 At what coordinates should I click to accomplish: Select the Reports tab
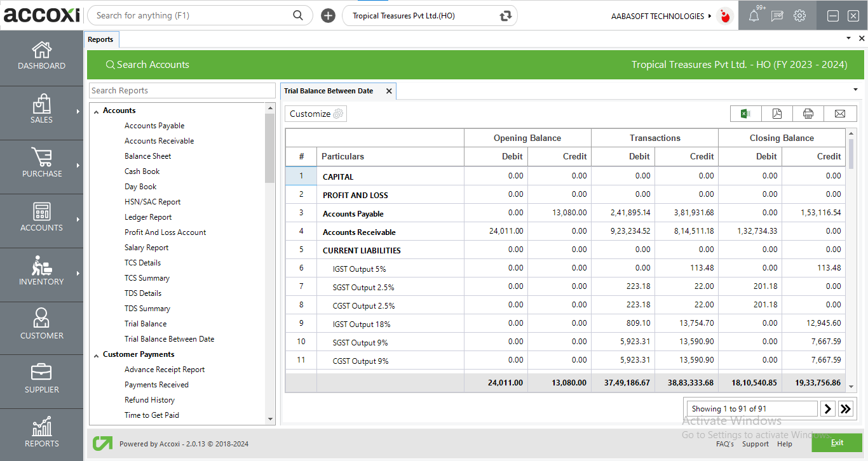tap(100, 39)
